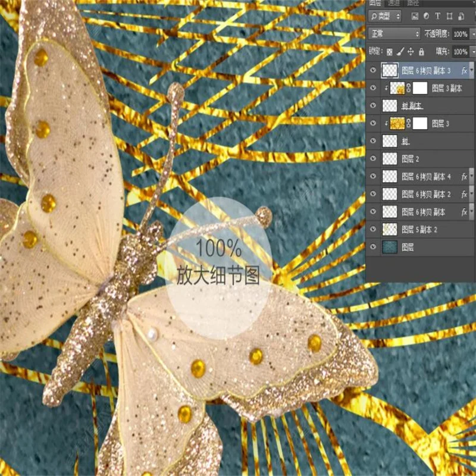
Task: Click the thumbnail of 图层 6 拷贝 副本 3
Action: coord(390,71)
